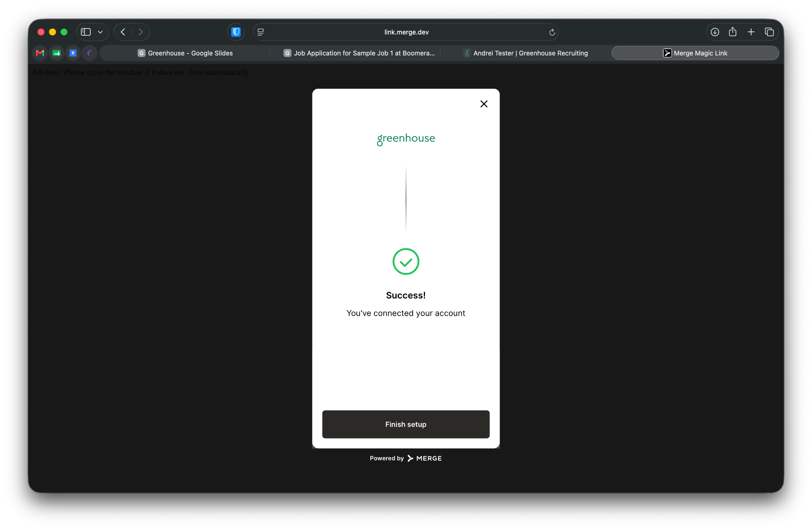Click the Finish setup button
Screen dimensions: 812x530
406,424
